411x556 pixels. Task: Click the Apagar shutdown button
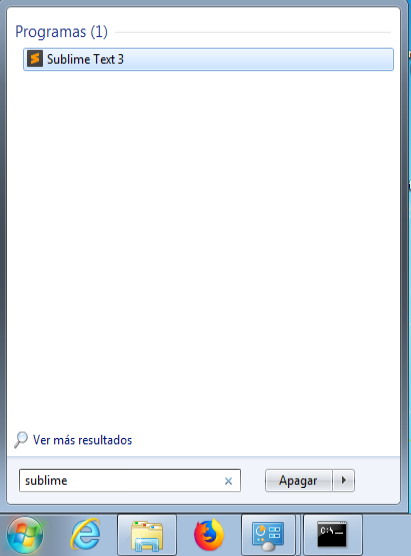[298, 480]
